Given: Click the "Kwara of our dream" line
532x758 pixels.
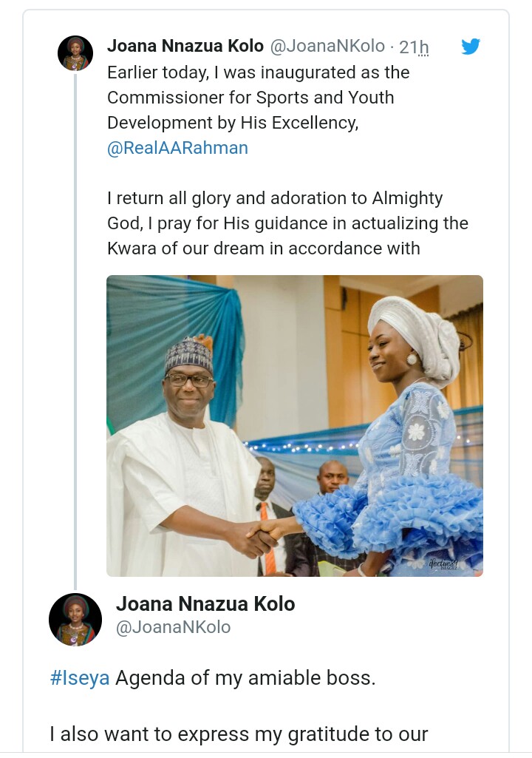Looking at the screenshot, I should click(x=264, y=248).
